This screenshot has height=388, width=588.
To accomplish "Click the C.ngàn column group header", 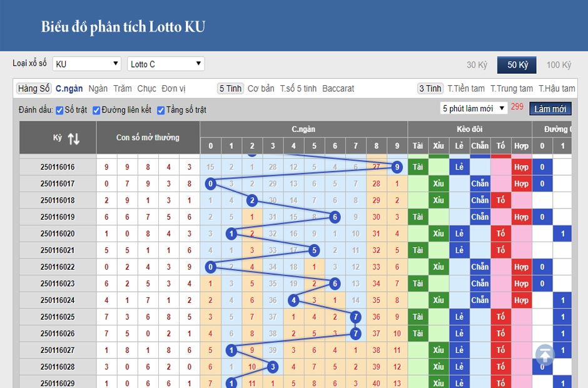I will (x=303, y=129).
